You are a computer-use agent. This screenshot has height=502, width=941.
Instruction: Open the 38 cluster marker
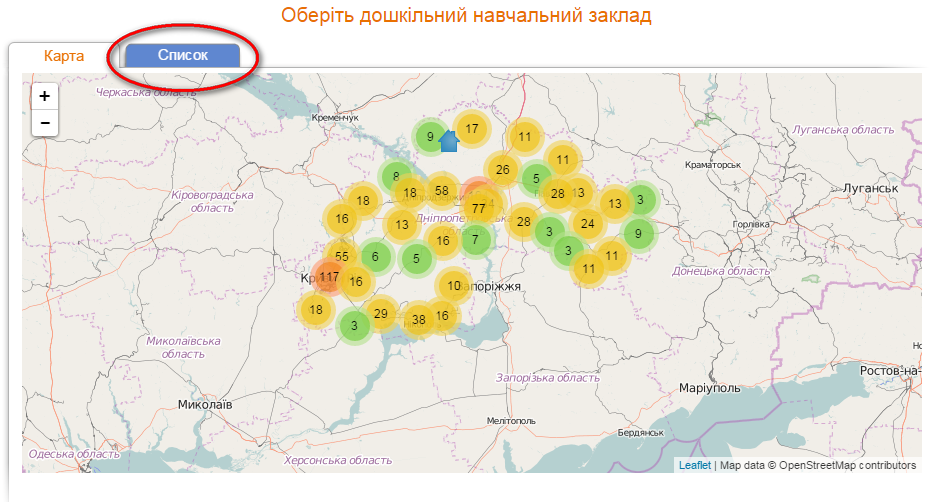[x=419, y=320]
